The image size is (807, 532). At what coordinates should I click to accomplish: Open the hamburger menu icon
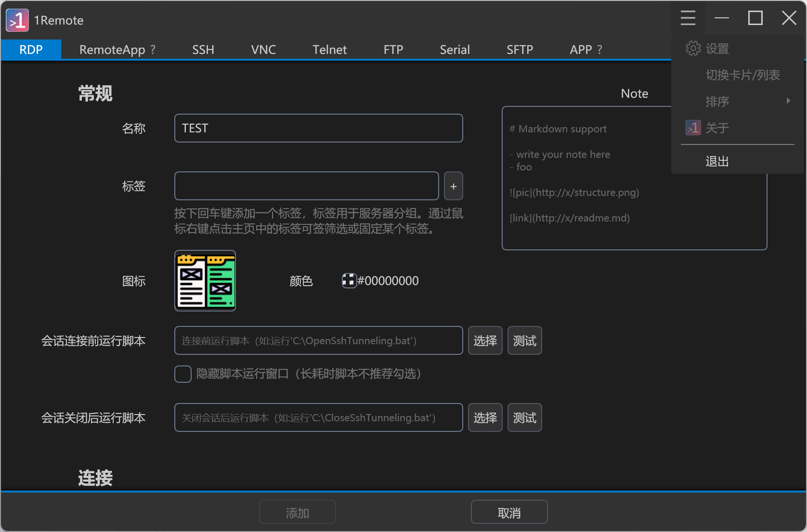tap(688, 18)
